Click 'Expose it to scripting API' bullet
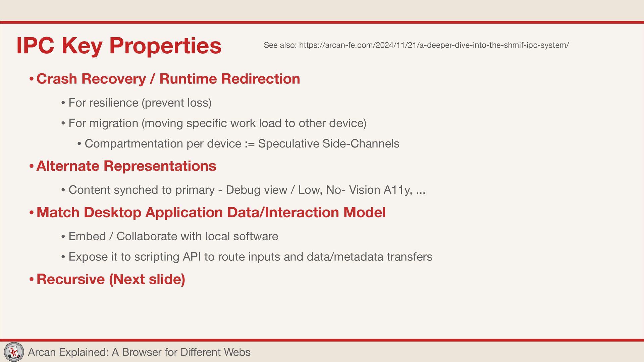Viewport: 644px width, 362px height. [x=250, y=257]
